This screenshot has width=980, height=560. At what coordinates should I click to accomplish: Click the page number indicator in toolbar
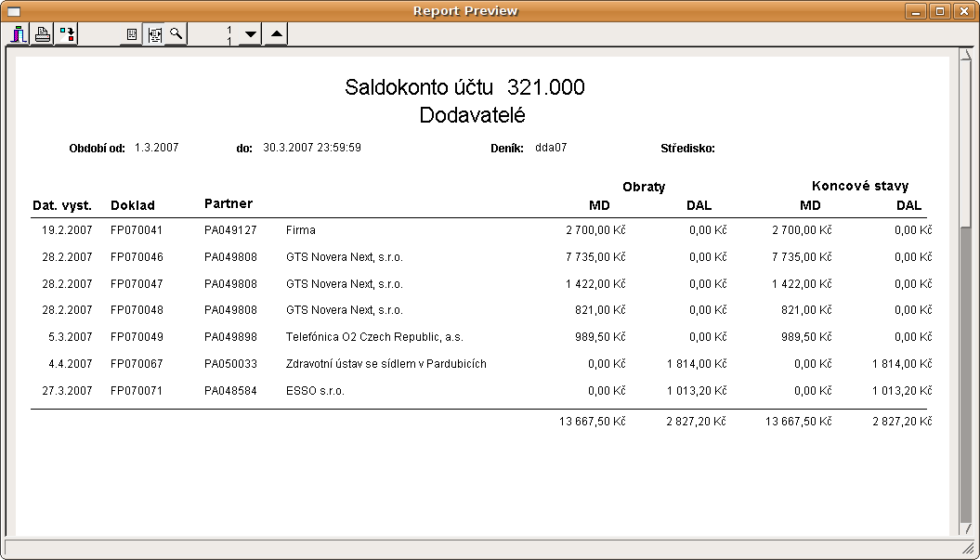[229, 34]
